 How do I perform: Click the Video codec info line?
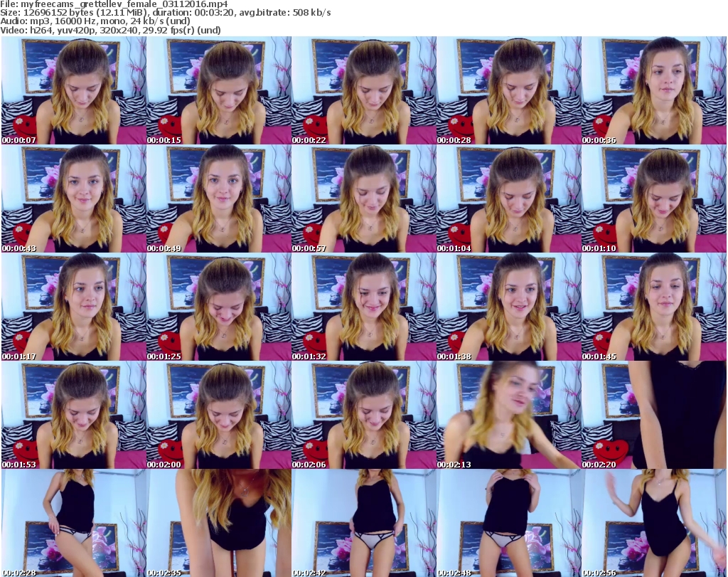(x=110, y=30)
